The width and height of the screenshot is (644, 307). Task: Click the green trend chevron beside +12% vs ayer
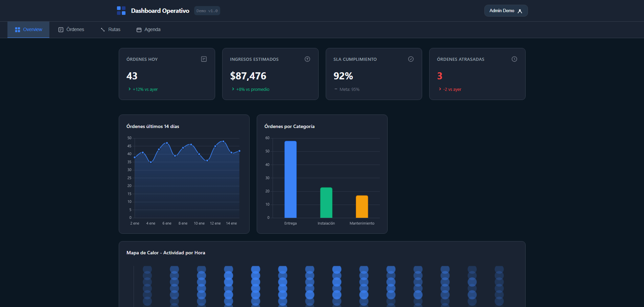tap(130, 89)
